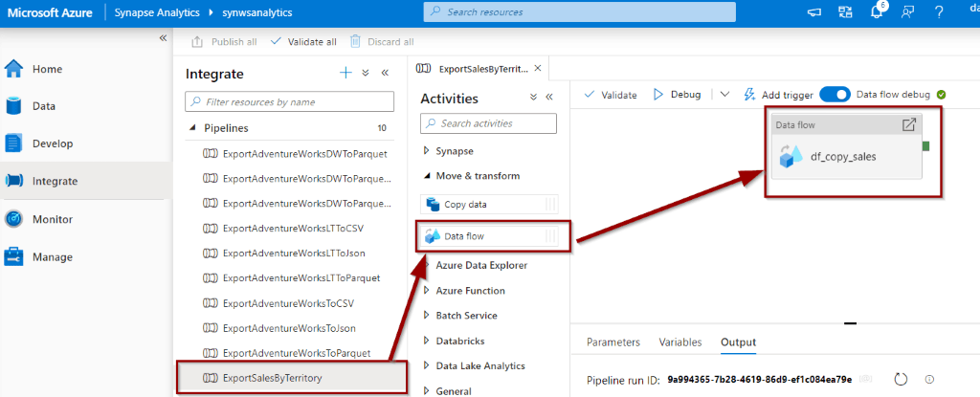This screenshot has height=397, width=980.
Task: Click the Publish all button
Action: click(224, 42)
